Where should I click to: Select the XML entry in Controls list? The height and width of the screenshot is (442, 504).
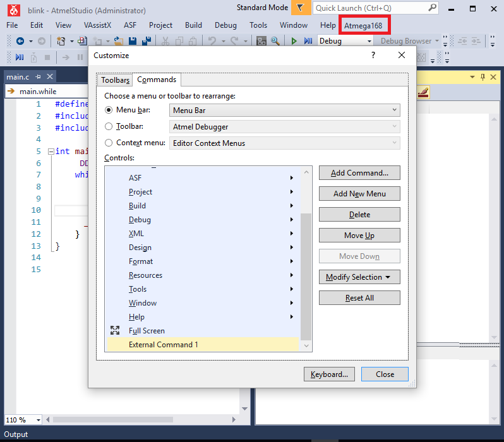pos(203,234)
